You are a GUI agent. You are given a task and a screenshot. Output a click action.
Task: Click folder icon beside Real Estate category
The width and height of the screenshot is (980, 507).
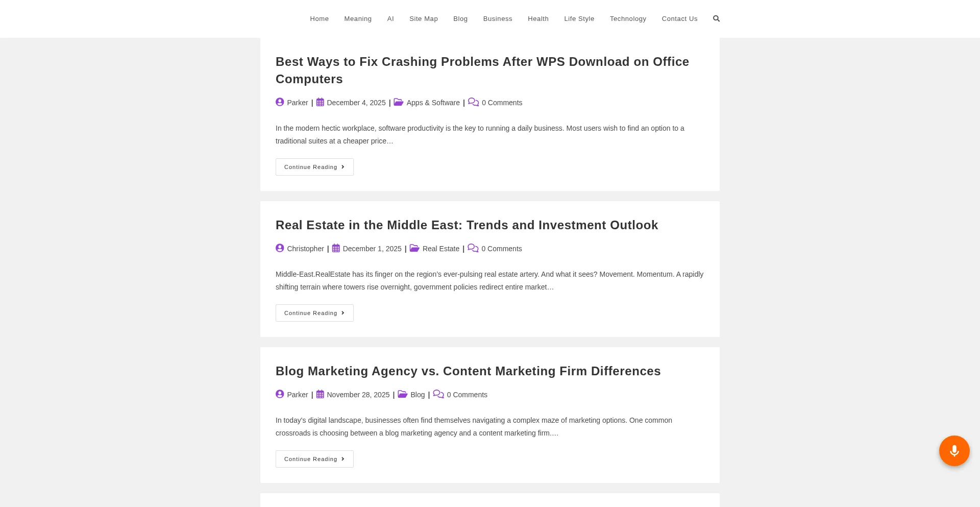[414, 248]
